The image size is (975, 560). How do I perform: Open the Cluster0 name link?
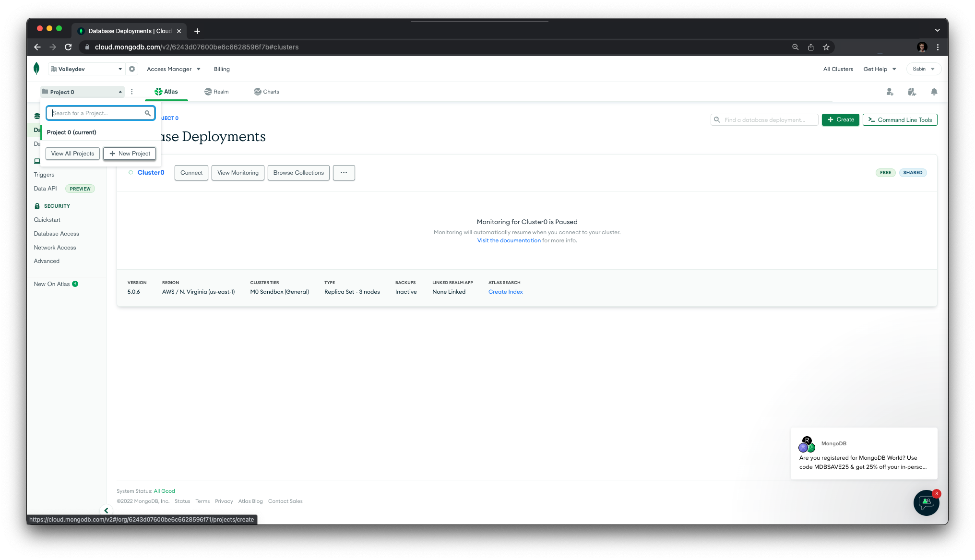coord(151,173)
